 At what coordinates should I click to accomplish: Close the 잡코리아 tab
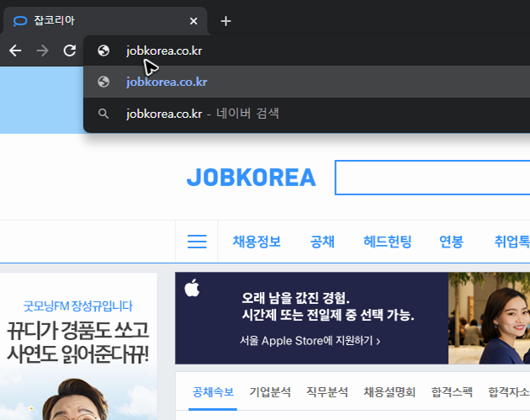pos(193,21)
